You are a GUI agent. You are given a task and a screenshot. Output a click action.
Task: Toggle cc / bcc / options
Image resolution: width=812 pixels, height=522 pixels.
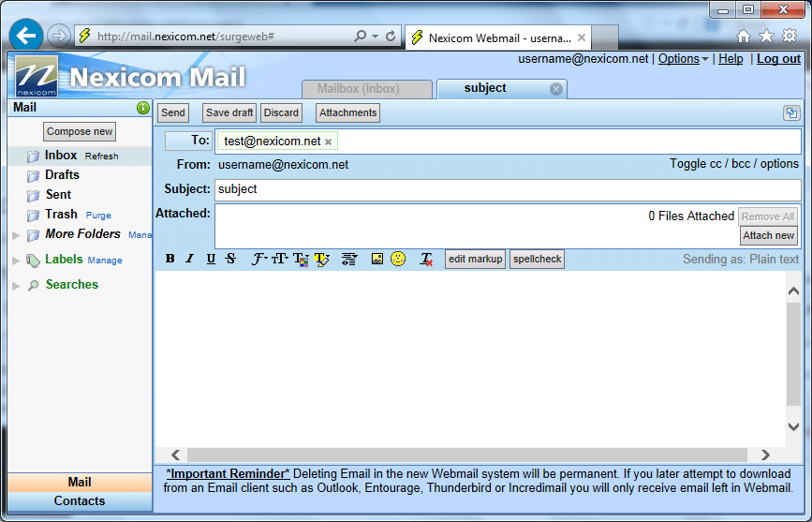click(734, 164)
